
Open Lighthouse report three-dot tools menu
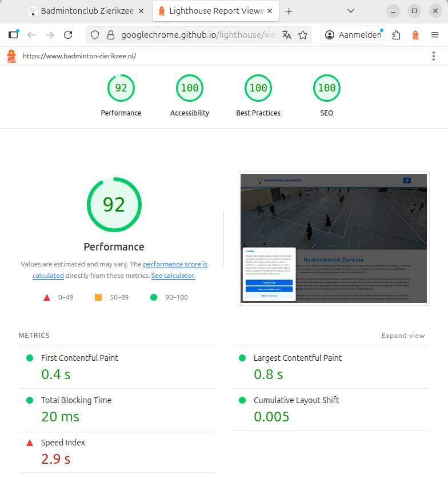[434, 56]
